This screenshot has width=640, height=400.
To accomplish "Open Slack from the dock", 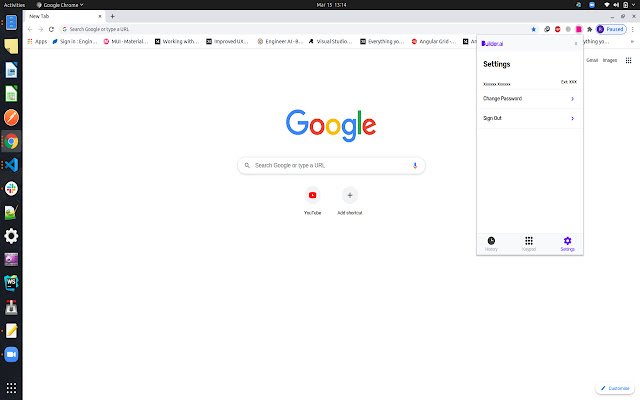I will click(x=11, y=189).
